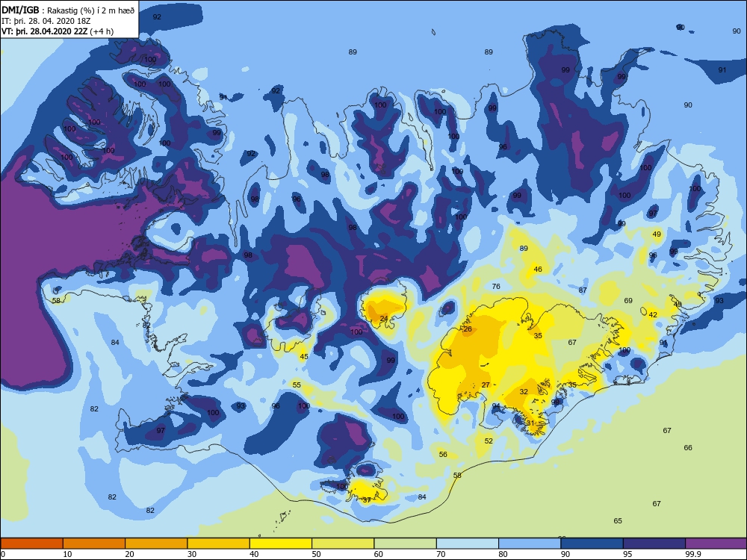Click the humidity value 69 on the map
747x560 pixels.
point(628,300)
